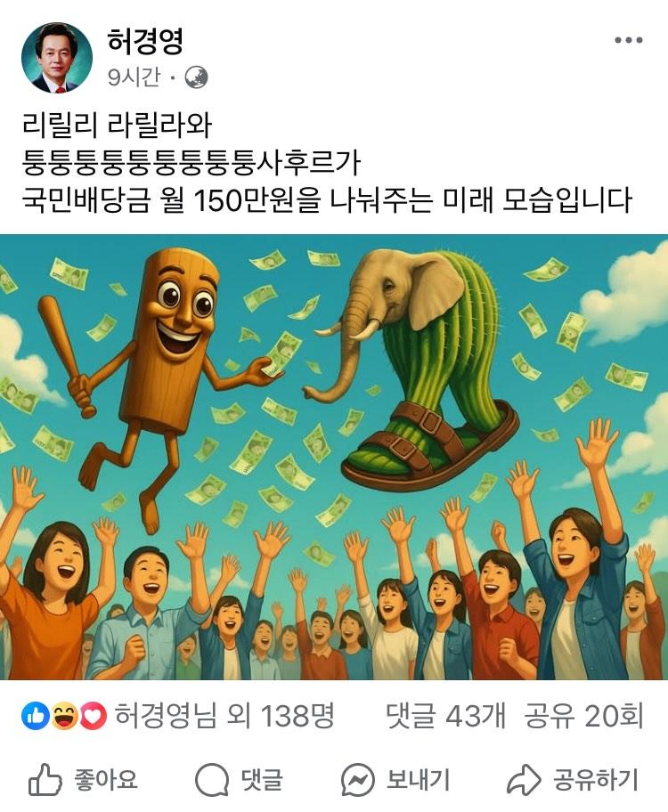Image resolution: width=668 pixels, height=812 pixels.
Task: Open comments via 댓글 label
Action: pyautogui.click(x=262, y=780)
